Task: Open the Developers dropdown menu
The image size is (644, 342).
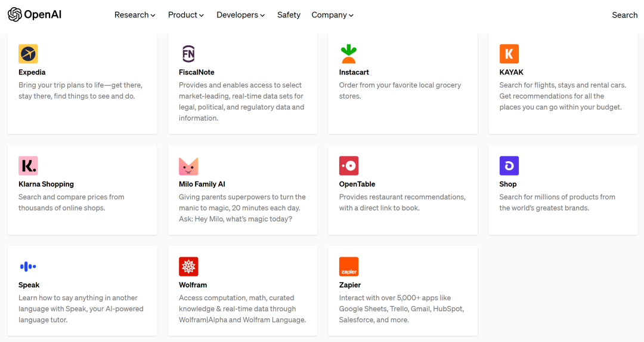Action: tap(240, 15)
